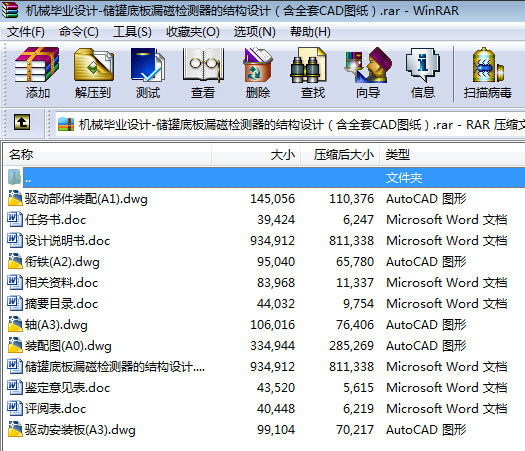Click the Word icon of 设计说明书.doc

(x=15, y=240)
